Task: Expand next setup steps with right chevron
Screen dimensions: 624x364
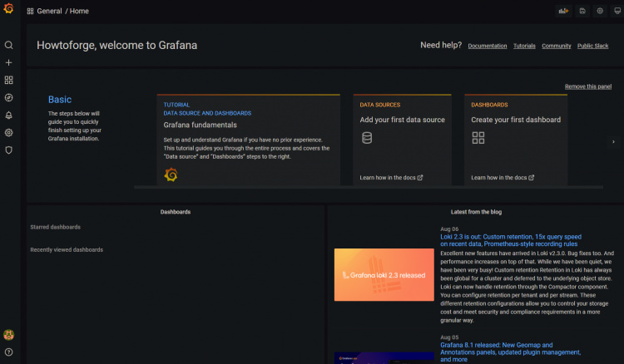Action: click(613, 142)
